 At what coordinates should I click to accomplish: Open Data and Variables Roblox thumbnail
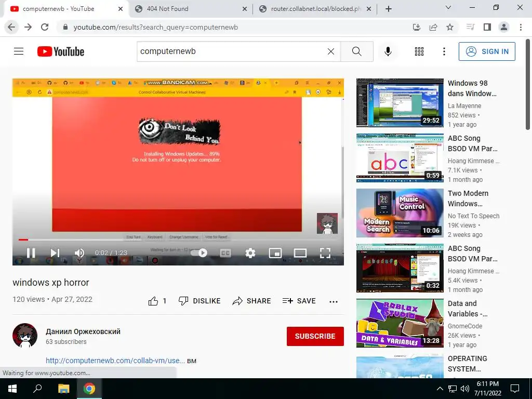pos(400,323)
